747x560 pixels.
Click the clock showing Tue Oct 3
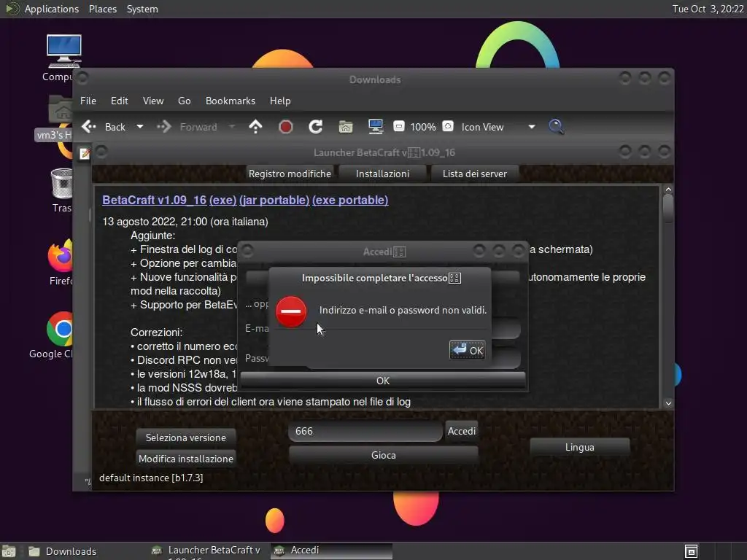coord(708,9)
